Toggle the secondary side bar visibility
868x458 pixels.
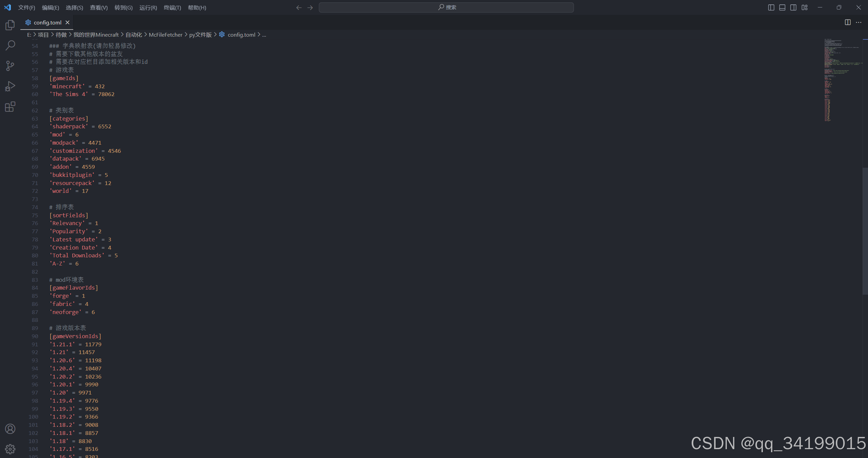pyautogui.click(x=793, y=7)
